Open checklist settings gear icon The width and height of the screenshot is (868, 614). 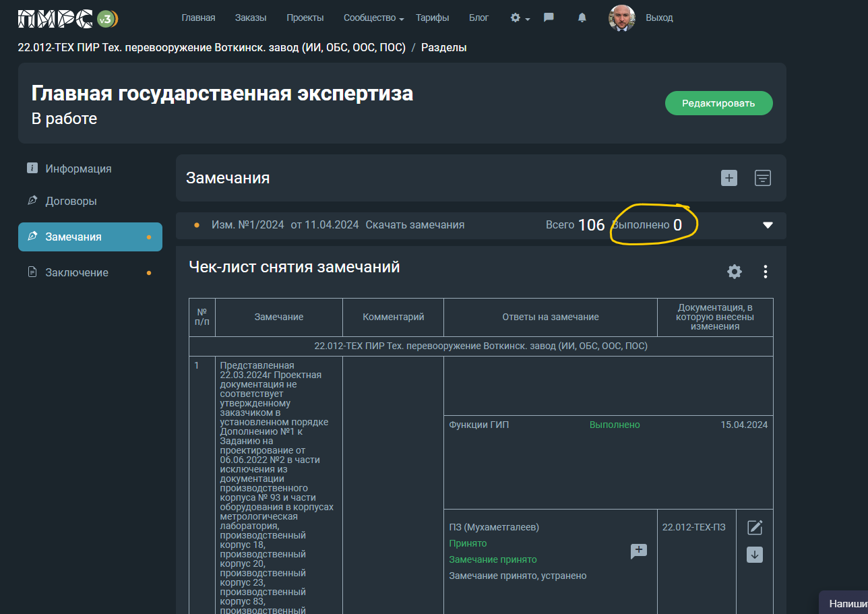click(734, 272)
